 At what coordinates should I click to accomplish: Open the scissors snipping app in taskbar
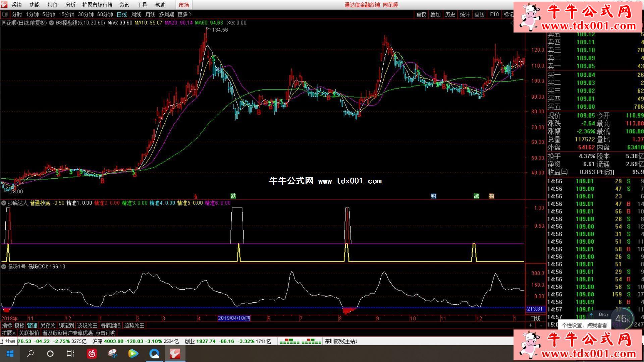(112, 354)
